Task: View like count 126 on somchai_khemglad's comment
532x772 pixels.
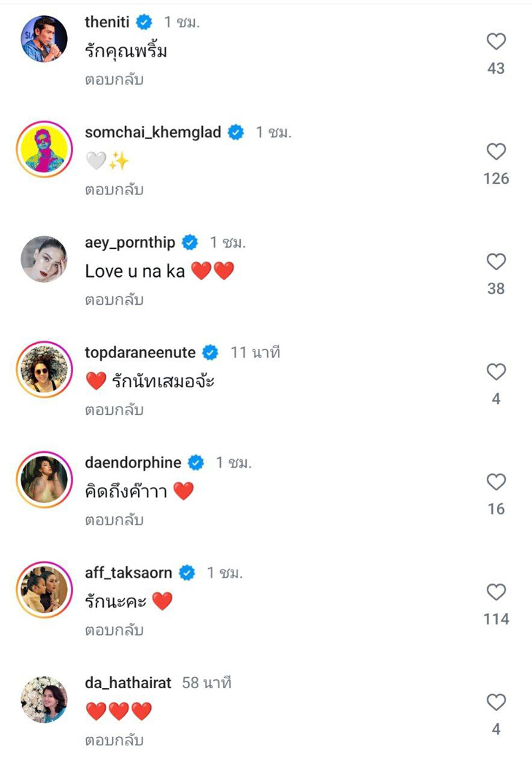Action: tap(495, 178)
